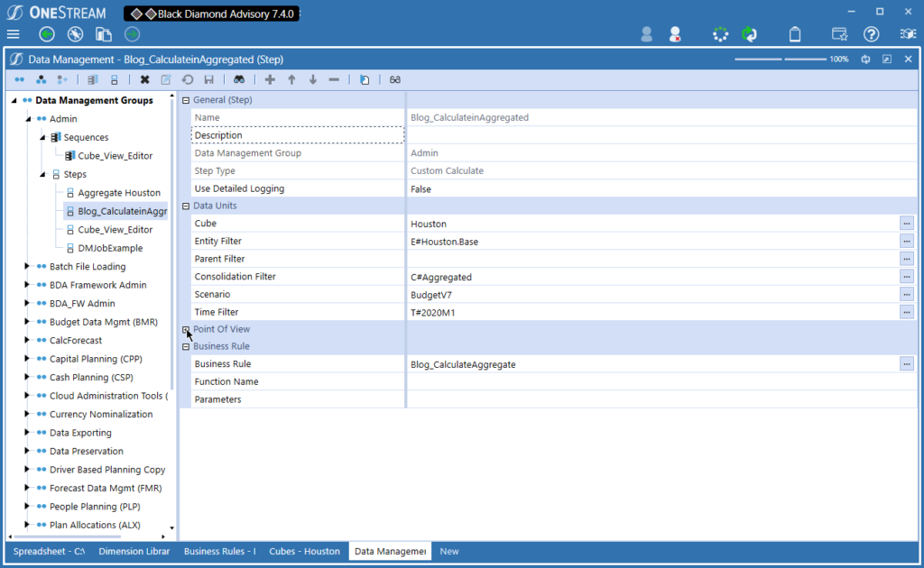This screenshot has width=924, height=568.
Task: Collapse the Business Rule section
Action: tap(186, 347)
